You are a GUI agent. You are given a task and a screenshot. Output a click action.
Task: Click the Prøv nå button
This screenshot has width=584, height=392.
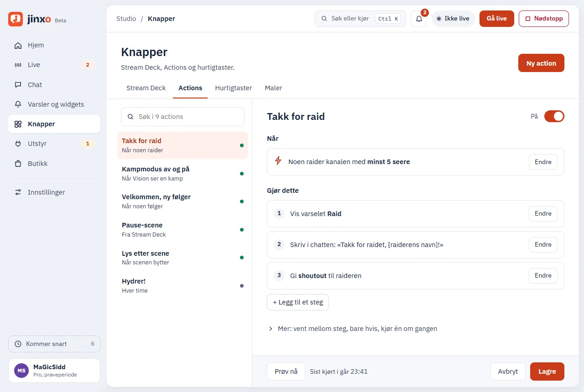(x=286, y=371)
